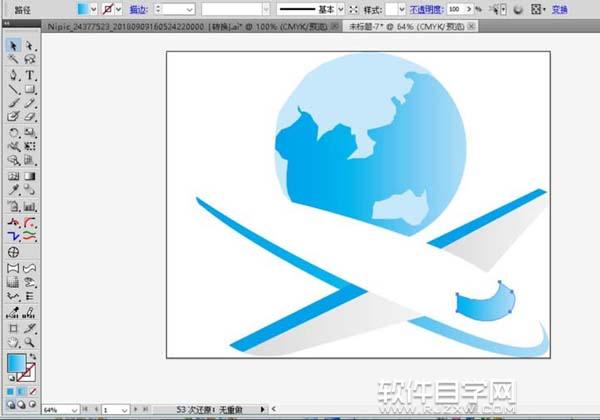Click the Fill gradient swatch in tools panel

[16, 363]
